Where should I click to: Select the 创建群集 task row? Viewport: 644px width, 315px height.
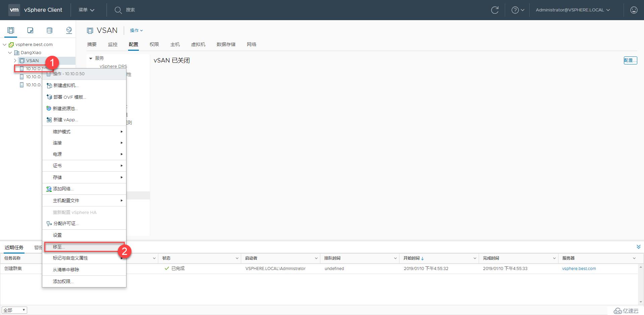coord(319,269)
